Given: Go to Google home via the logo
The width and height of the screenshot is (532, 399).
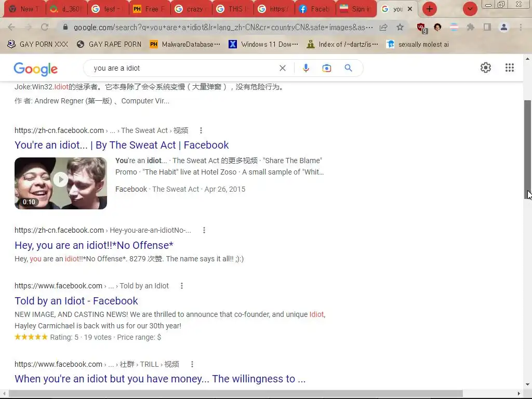Looking at the screenshot, I should click(36, 69).
